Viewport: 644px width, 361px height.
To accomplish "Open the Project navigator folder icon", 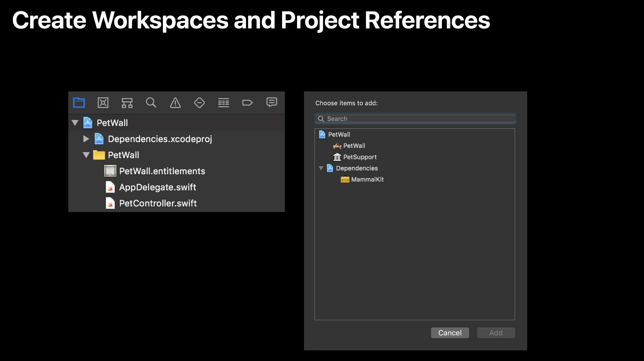I will 79,103.
